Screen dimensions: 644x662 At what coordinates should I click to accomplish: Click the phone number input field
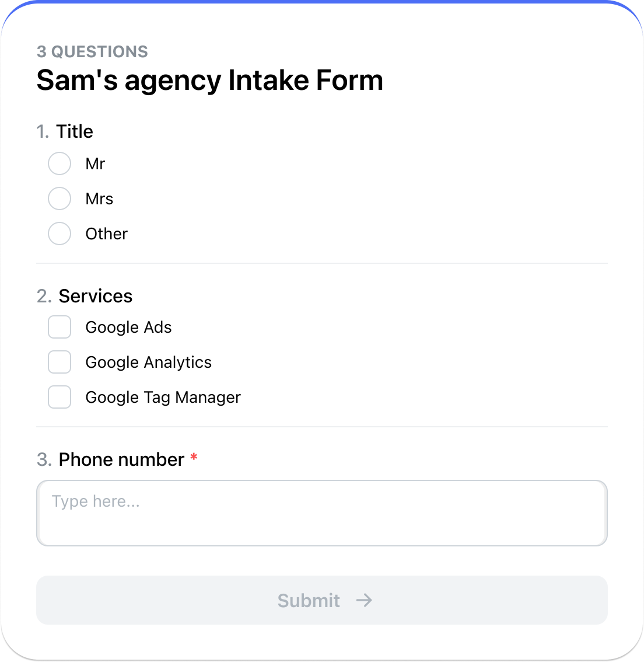coord(321,513)
